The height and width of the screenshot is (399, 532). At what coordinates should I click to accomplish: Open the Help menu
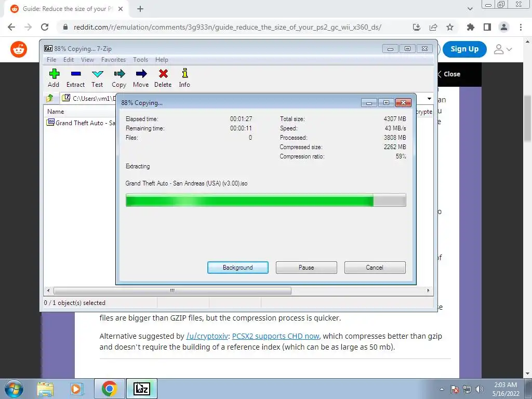162,60
